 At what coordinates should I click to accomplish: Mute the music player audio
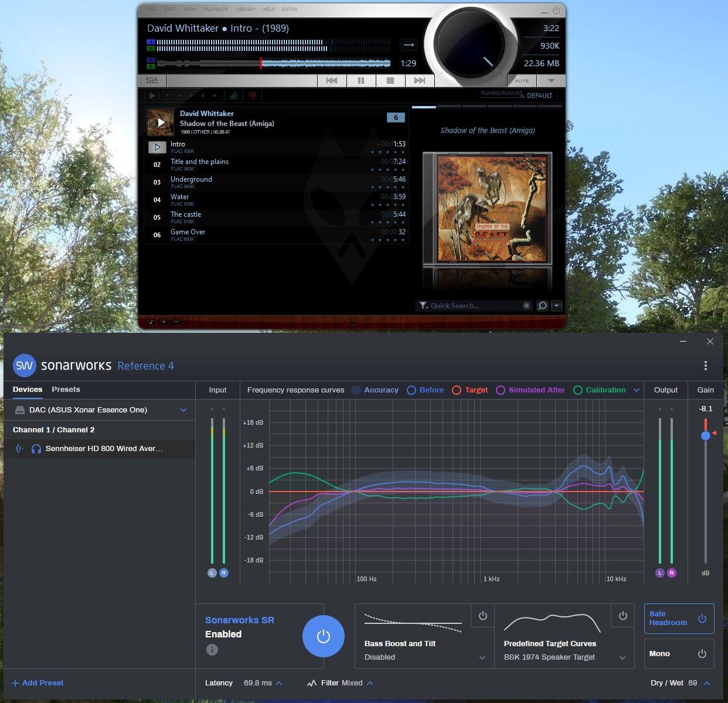click(522, 81)
